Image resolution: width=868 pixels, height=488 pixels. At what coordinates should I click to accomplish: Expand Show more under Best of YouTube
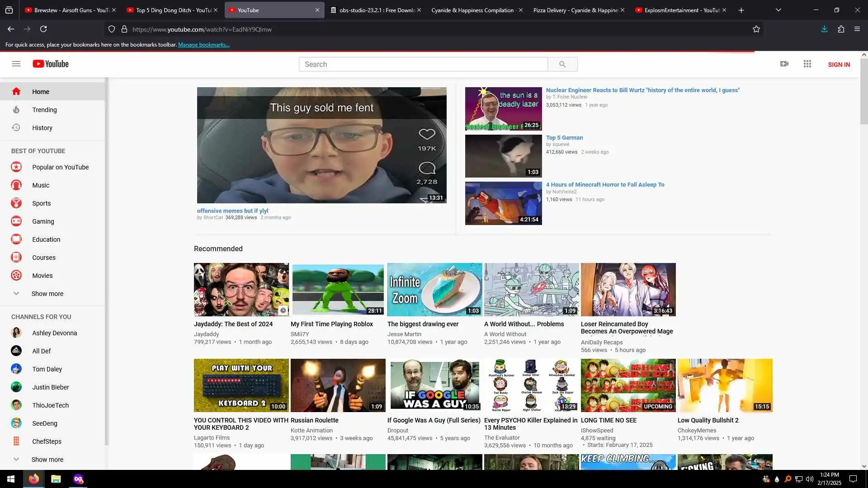tap(47, 294)
